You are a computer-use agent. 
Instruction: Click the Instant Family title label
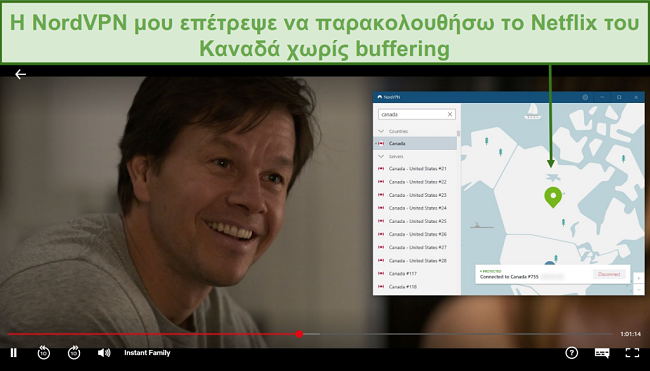147,353
